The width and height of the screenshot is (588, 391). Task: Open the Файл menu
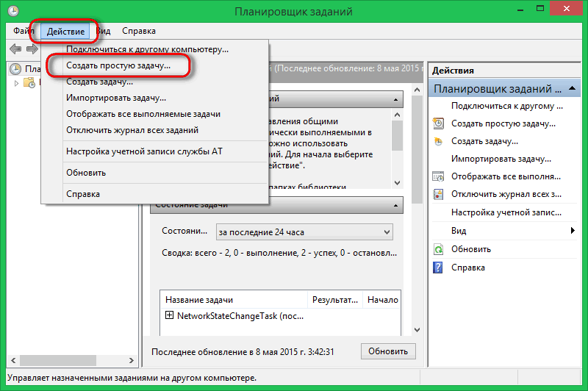24,31
